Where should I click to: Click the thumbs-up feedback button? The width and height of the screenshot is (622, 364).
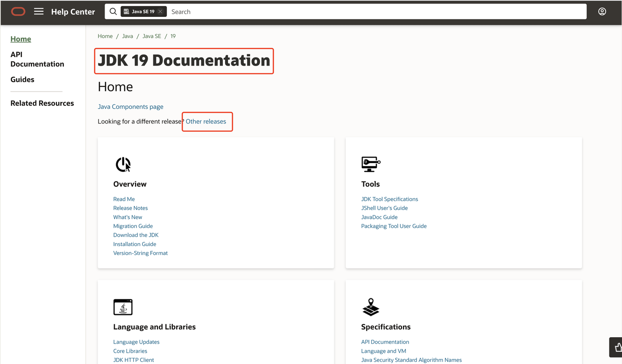click(x=617, y=347)
